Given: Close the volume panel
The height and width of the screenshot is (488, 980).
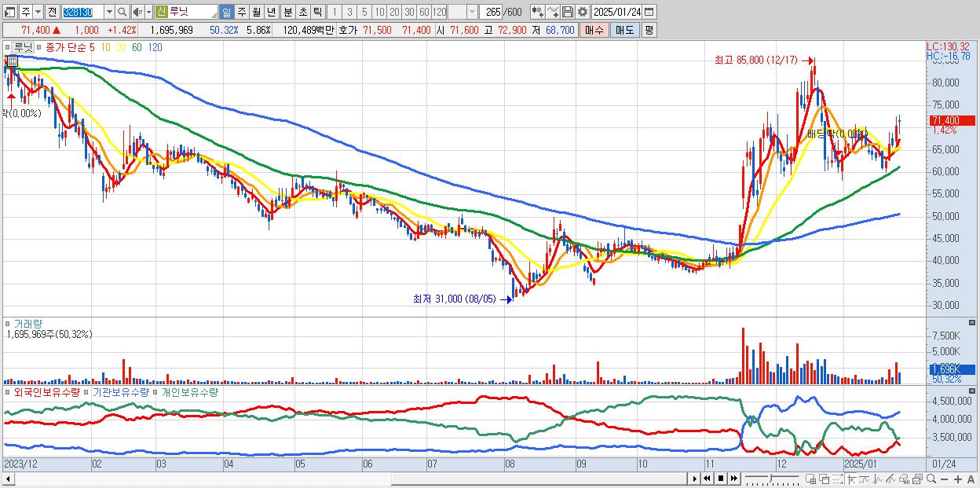Looking at the screenshot, I should click(974, 323).
